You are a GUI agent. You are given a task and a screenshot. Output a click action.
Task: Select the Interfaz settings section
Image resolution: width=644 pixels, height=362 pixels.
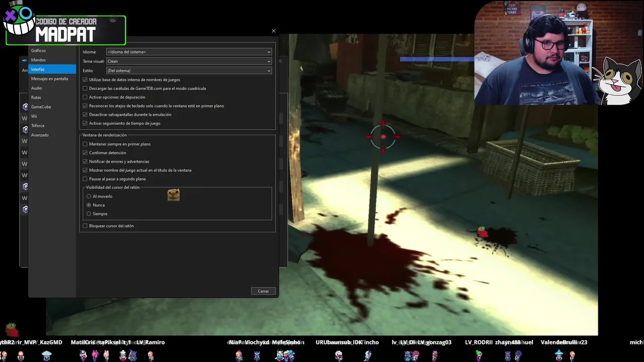[52, 69]
